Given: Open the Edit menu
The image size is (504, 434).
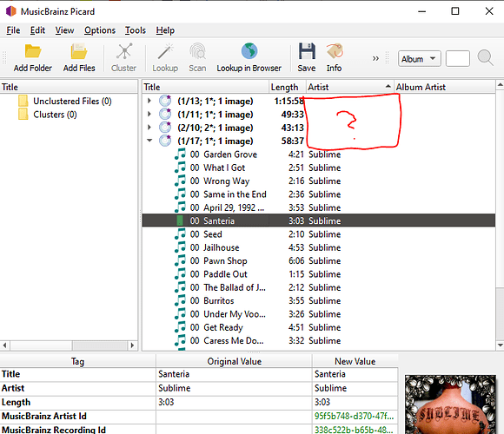Looking at the screenshot, I should tap(37, 30).
